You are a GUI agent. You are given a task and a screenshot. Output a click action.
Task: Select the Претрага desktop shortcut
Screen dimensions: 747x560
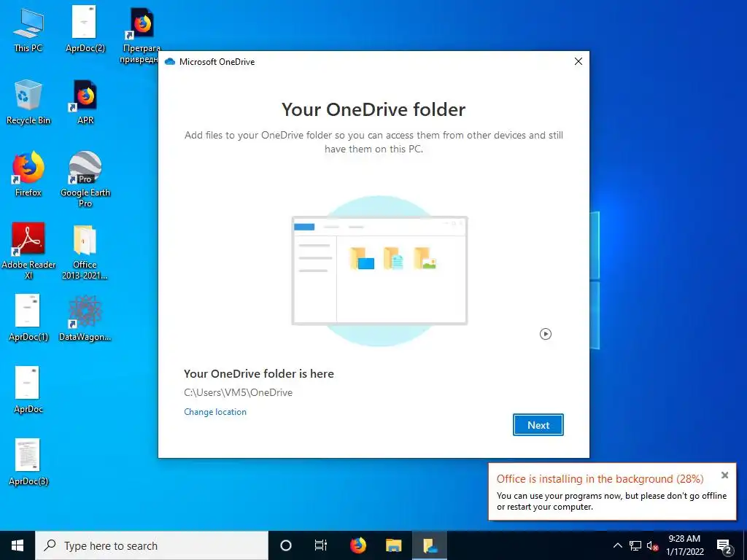(141, 34)
